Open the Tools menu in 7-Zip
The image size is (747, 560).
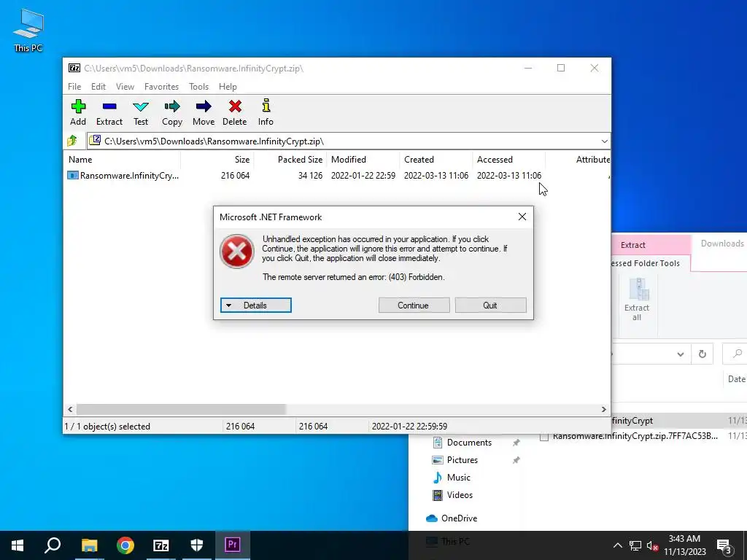(198, 87)
